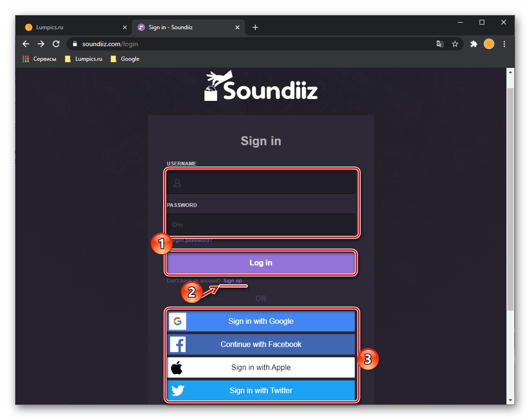The image size is (530, 420).
Task: Open the Chrome profile avatar
Action: coord(489,44)
